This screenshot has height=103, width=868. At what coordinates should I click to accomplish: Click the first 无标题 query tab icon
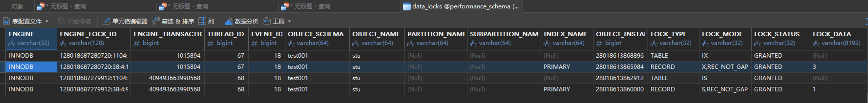[41, 6]
